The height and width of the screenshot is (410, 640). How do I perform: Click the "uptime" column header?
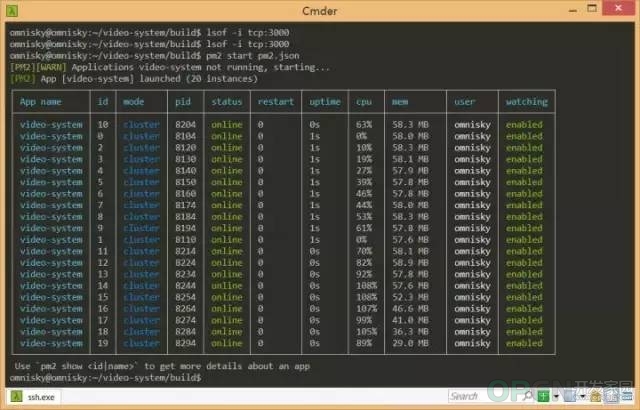click(x=324, y=102)
